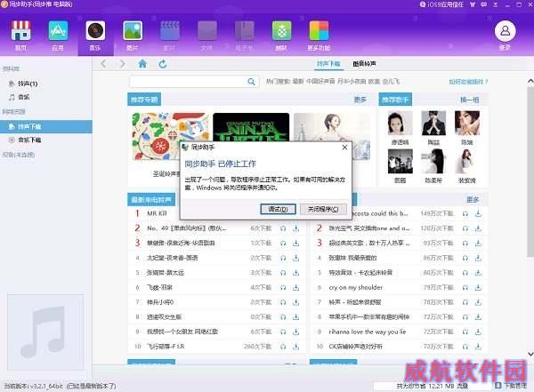
Task: Open the 首页 store icon in top toolbar
Action: click(20, 31)
